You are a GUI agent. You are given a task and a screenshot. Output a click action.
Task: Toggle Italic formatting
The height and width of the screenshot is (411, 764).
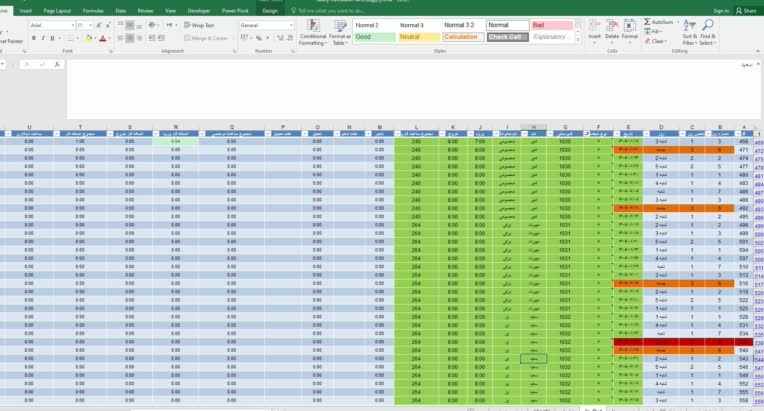pyautogui.click(x=43, y=38)
